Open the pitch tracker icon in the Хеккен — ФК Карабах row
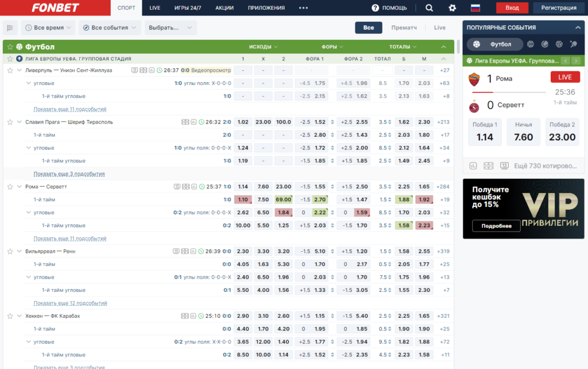The height and width of the screenshot is (369, 588). 185,316
